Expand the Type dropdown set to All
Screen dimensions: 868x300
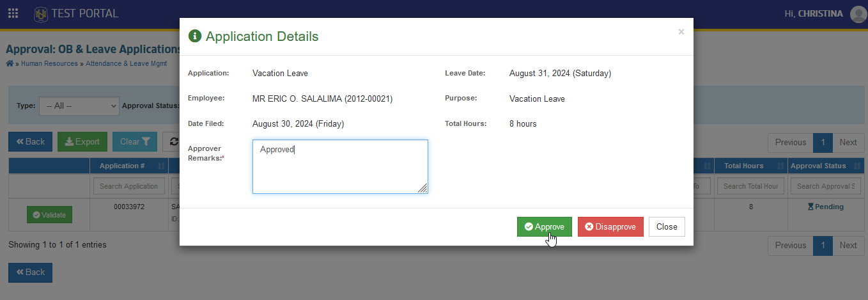point(79,106)
